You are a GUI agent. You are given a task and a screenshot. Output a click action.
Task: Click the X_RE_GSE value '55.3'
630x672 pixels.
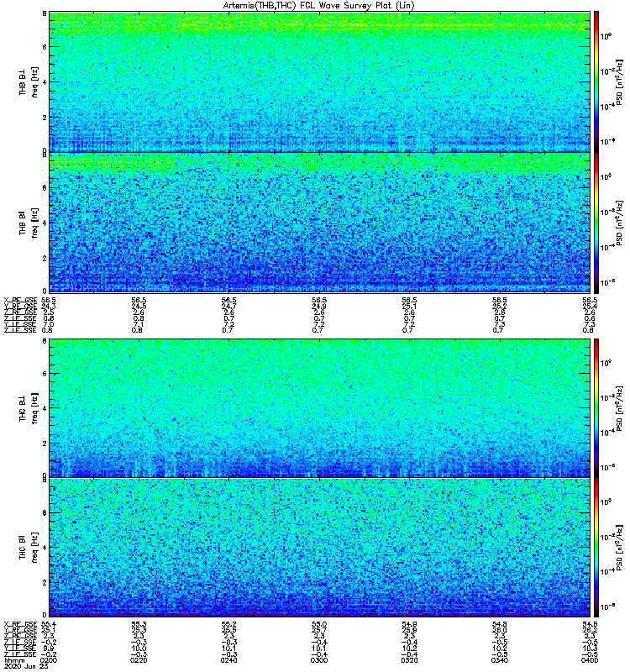(139, 624)
